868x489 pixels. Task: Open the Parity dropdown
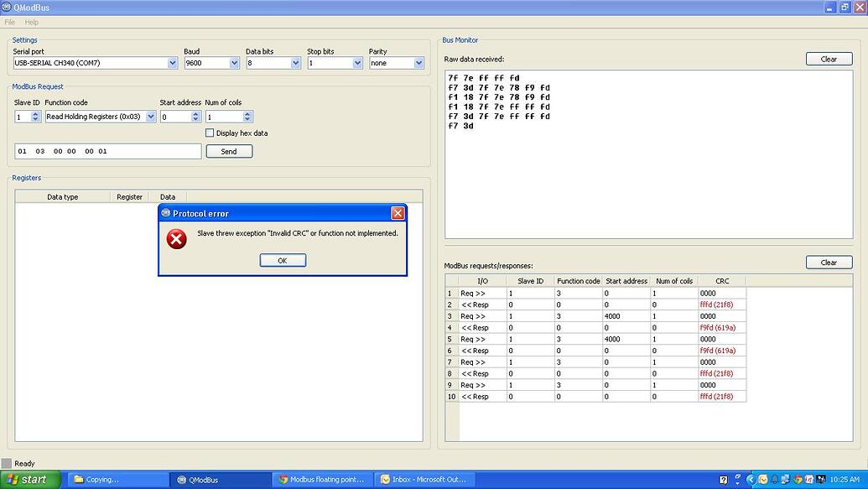[x=419, y=62]
